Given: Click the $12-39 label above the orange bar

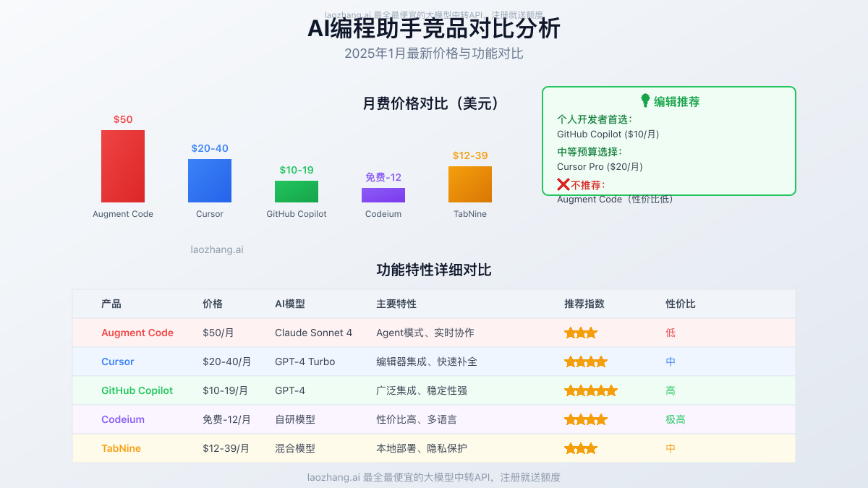Looking at the screenshot, I should [x=470, y=155].
